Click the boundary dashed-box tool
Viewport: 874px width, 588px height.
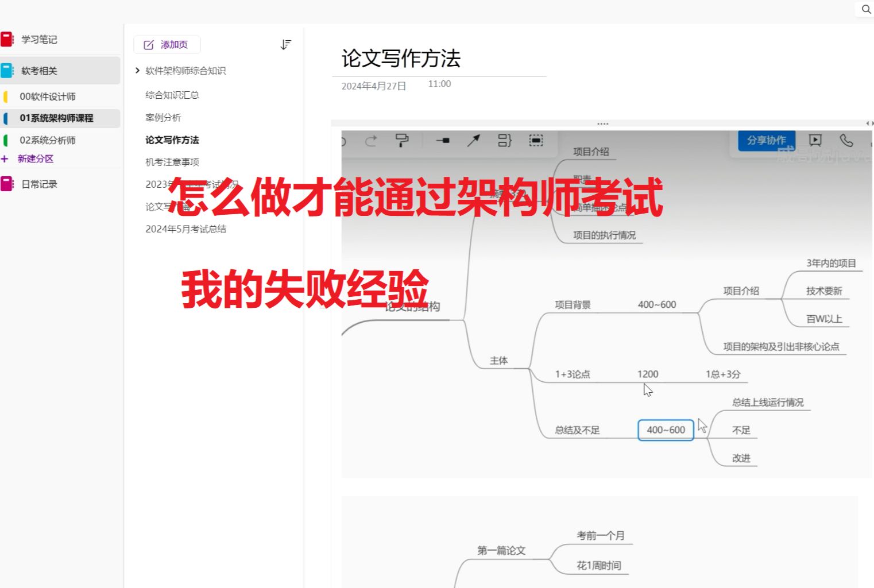point(536,141)
